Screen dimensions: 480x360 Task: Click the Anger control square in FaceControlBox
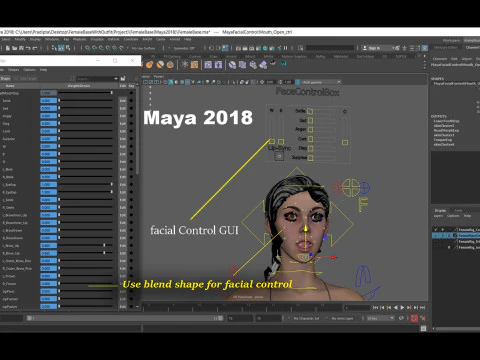tap(310, 129)
